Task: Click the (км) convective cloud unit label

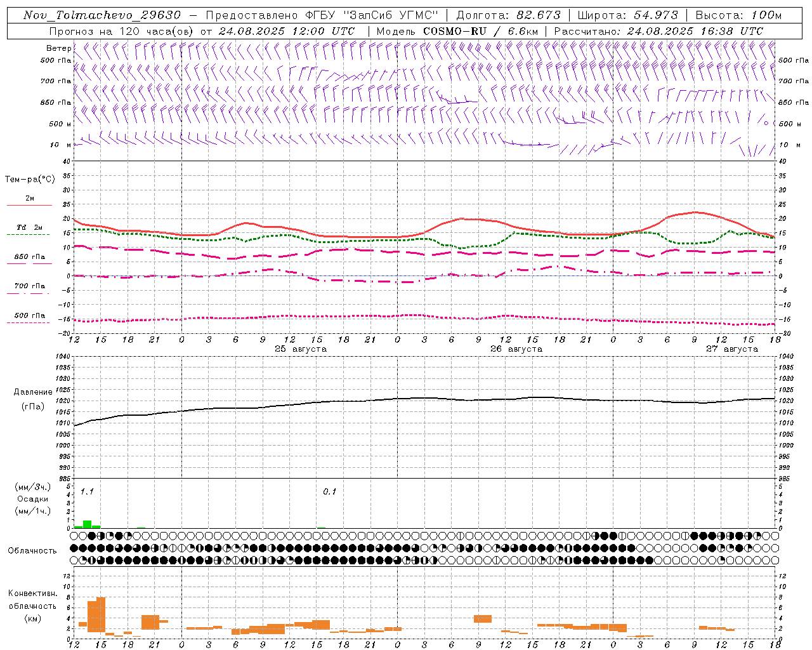Action: pyautogui.click(x=32, y=618)
